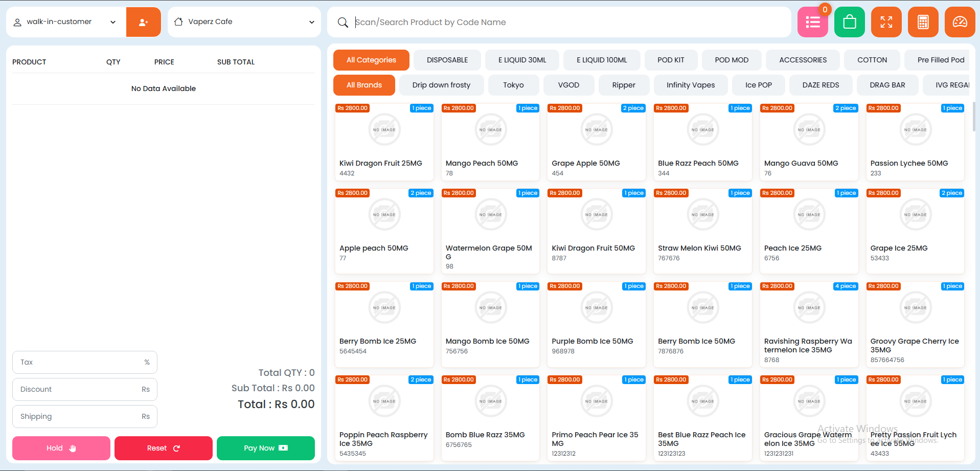
Task: Filter by E LIQUID 30ML category
Action: [522, 60]
